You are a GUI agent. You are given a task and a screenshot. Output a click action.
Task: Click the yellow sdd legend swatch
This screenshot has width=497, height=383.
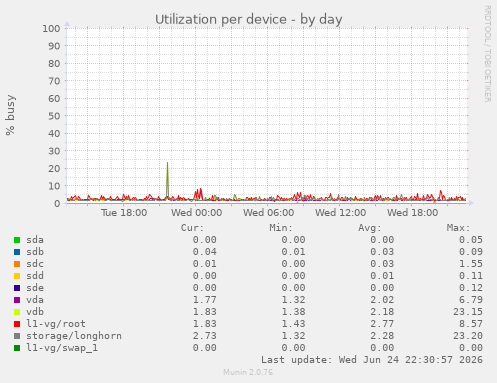point(17,276)
